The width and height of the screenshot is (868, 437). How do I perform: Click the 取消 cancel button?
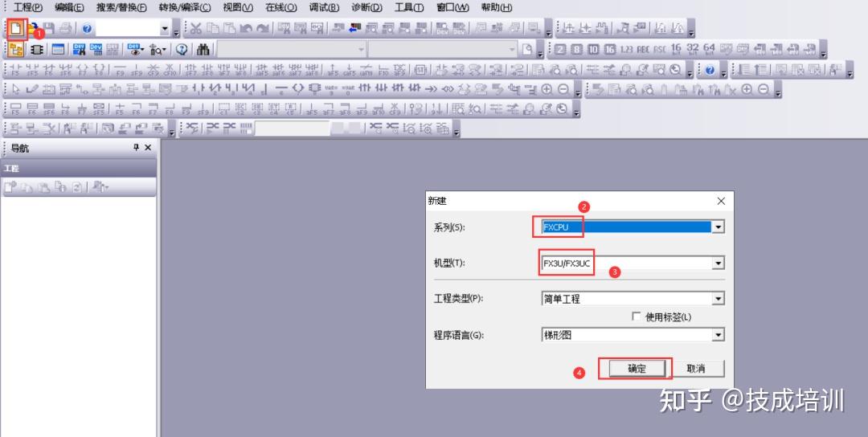point(696,369)
